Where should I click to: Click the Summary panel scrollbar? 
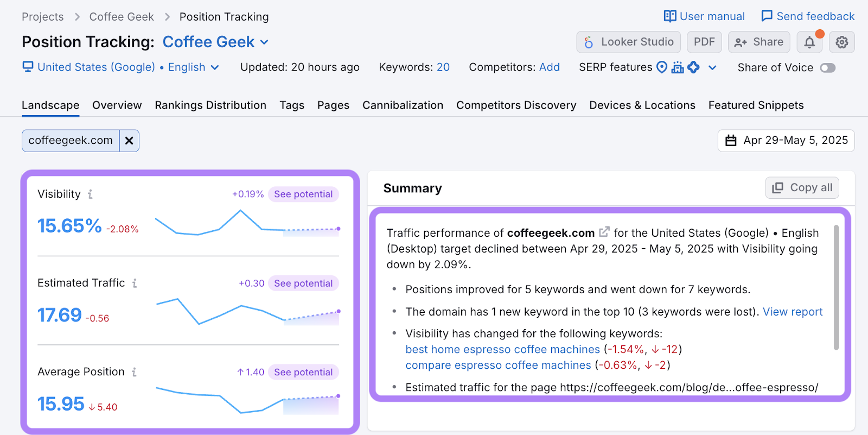836,288
